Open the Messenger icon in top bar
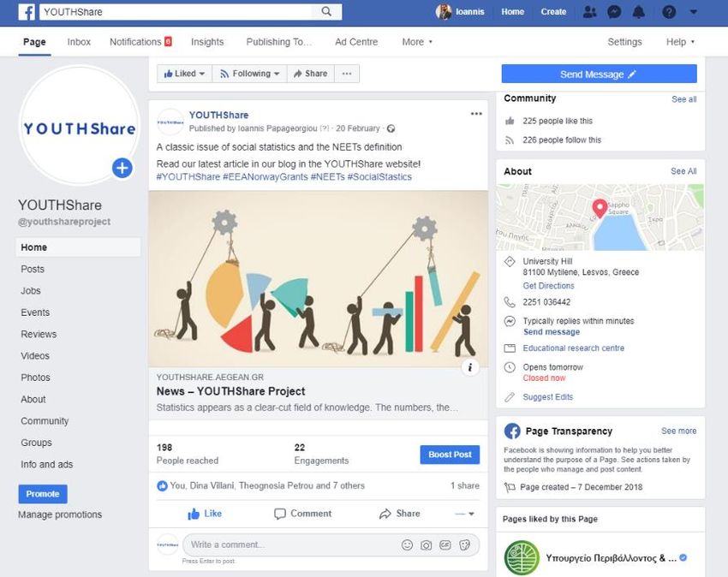728x577 pixels. [614, 12]
